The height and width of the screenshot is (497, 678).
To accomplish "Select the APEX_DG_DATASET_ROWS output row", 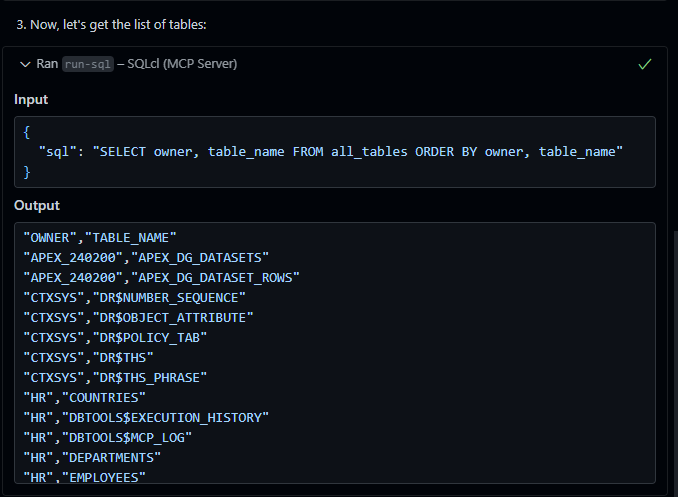I will [161, 277].
